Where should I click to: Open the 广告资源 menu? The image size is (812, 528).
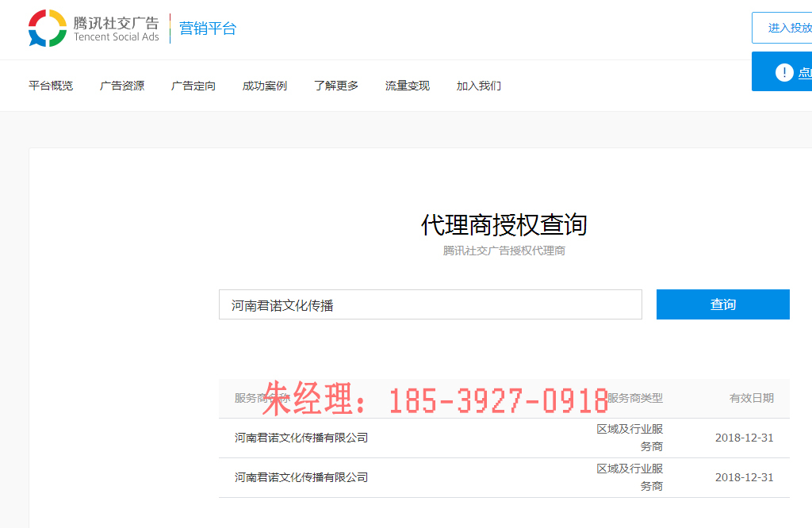122,86
